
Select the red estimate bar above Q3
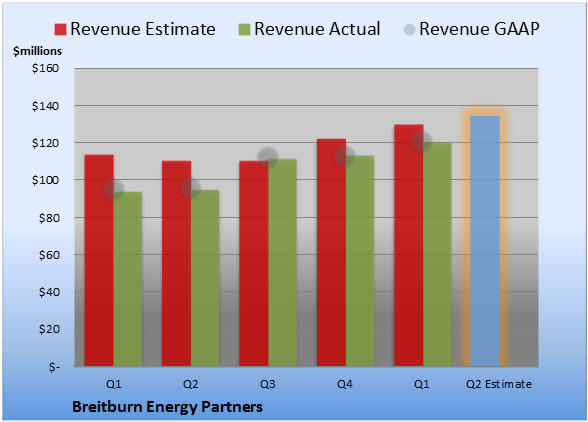(254, 263)
